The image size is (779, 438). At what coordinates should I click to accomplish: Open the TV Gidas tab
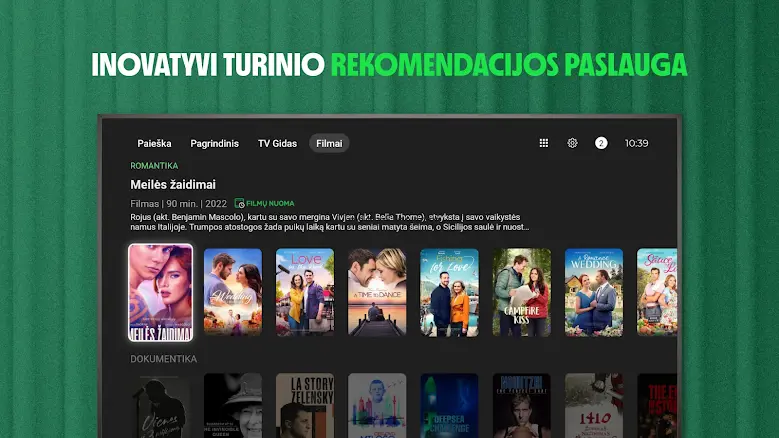(277, 144)
